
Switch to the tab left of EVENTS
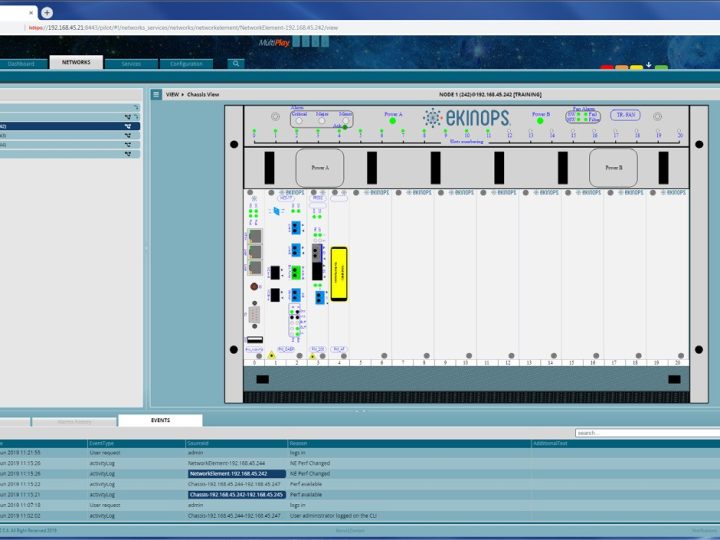[x=74, y=422]
